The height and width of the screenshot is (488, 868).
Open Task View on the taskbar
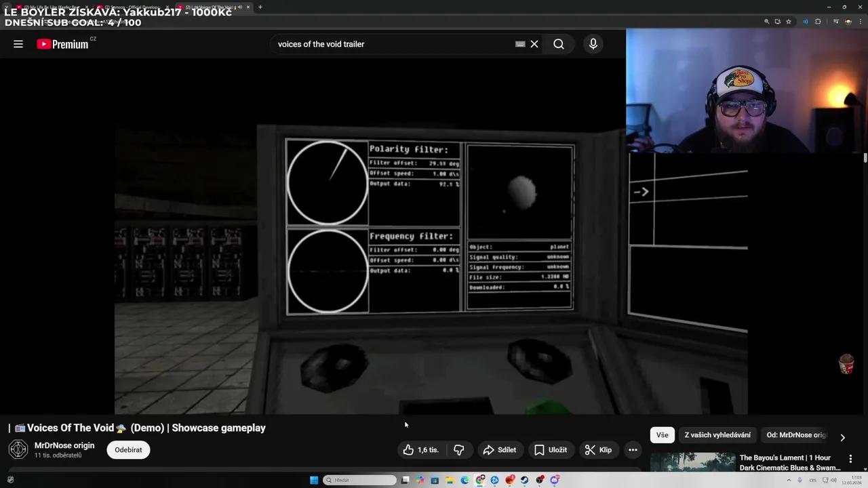tap(405, 480)
